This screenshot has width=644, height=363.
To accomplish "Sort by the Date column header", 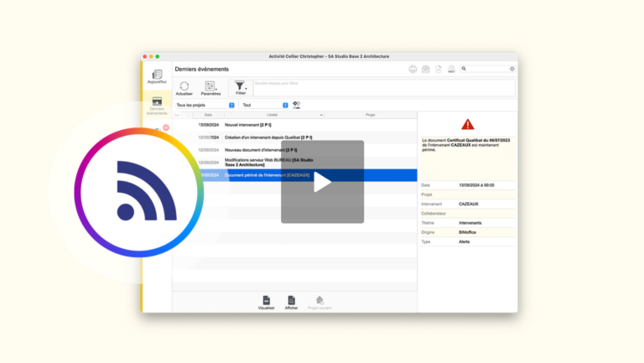I will click(208, 115).
